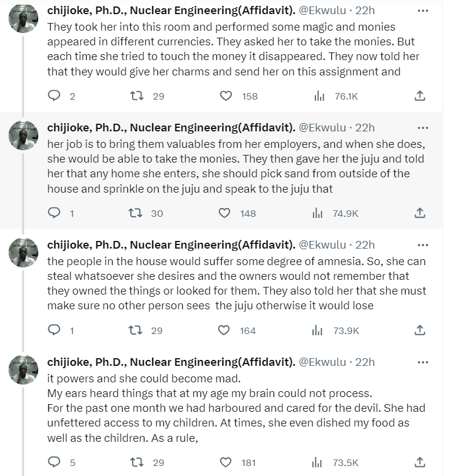Open more options on the 'her job is' tweet

pyautogui.click(x=423, y=127)
